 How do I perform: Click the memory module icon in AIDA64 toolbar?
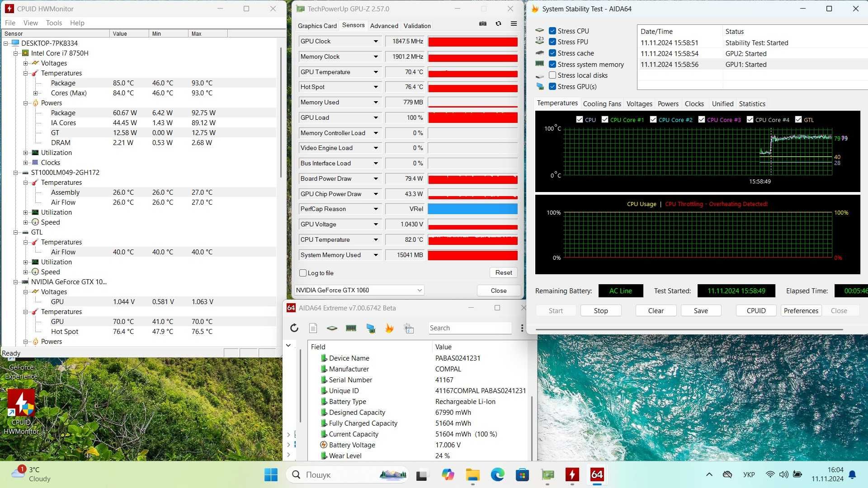point(351,328)
